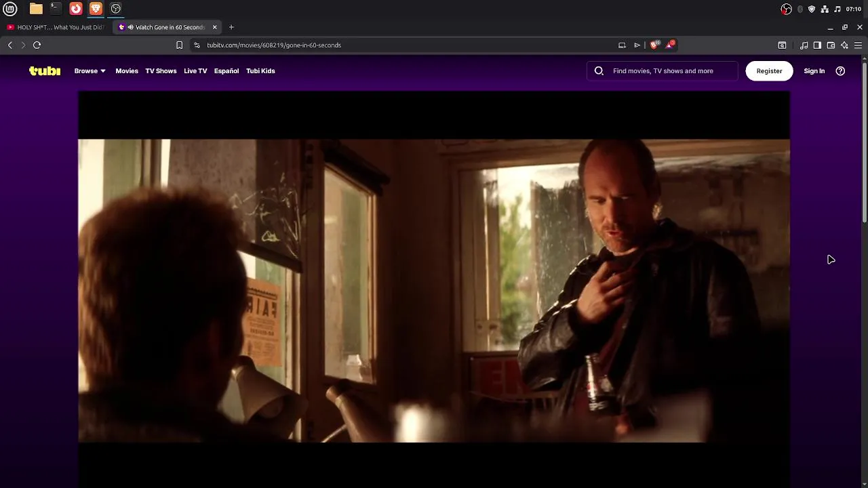Click the install/cast screen icon in address bar
The image size is (868, 488).
pyautogui.click(x=622, y=45)
